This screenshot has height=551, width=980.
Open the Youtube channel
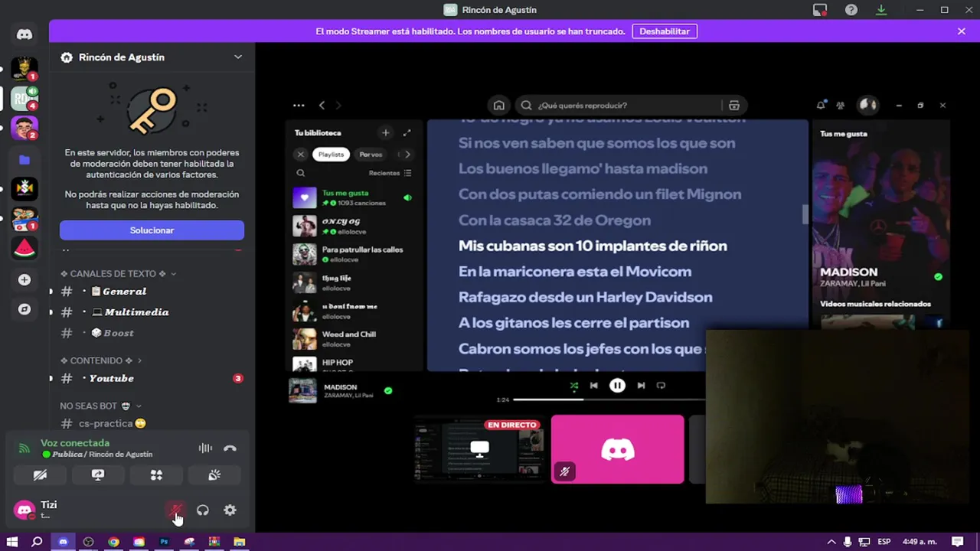(152, 378)
